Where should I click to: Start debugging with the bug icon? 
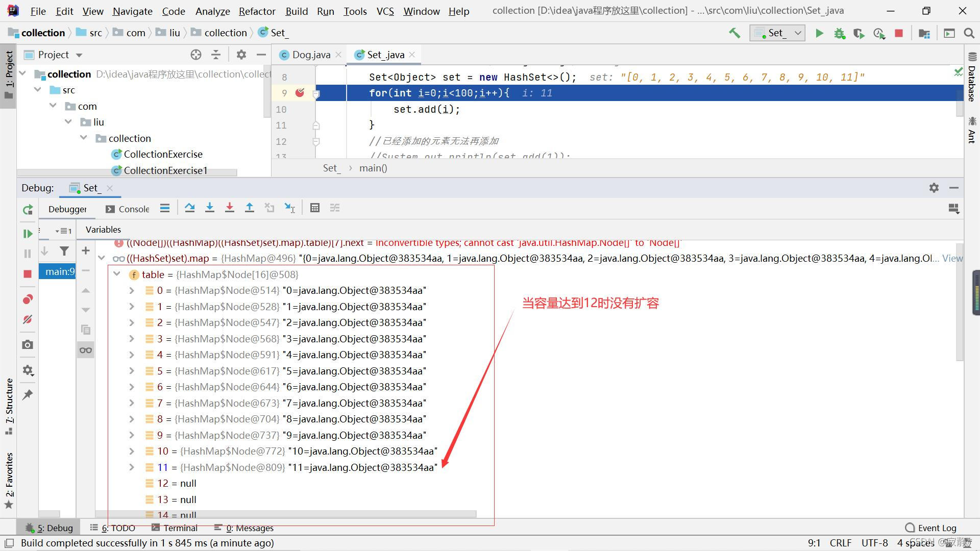click(839, 33)
